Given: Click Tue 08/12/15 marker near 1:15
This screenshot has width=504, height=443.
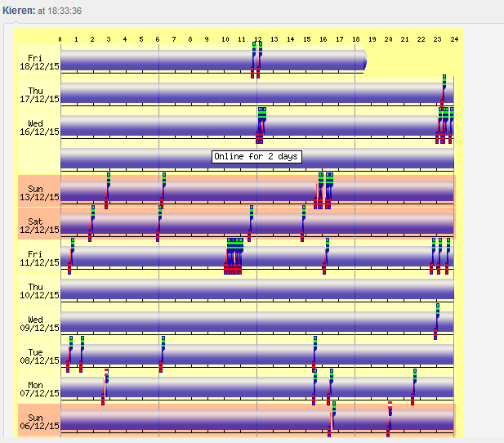Looking at the screenshot, I should point(82,354).
